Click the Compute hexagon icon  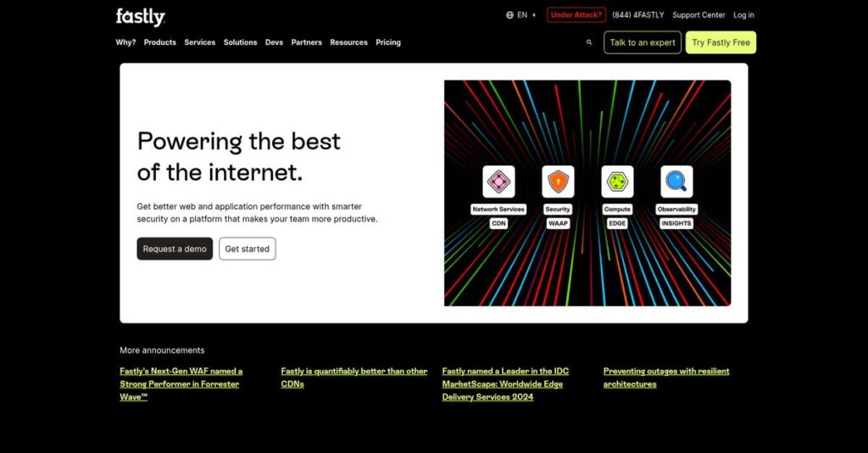(617, 182)
